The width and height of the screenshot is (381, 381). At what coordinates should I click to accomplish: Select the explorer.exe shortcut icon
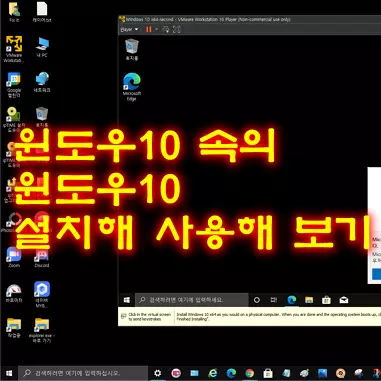42,330
